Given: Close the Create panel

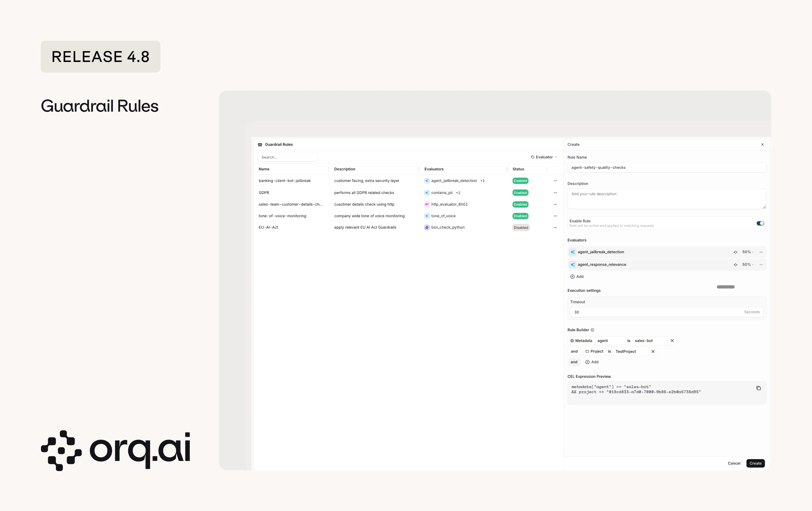Looking at the screenshot, I should [x=762, y=145].
